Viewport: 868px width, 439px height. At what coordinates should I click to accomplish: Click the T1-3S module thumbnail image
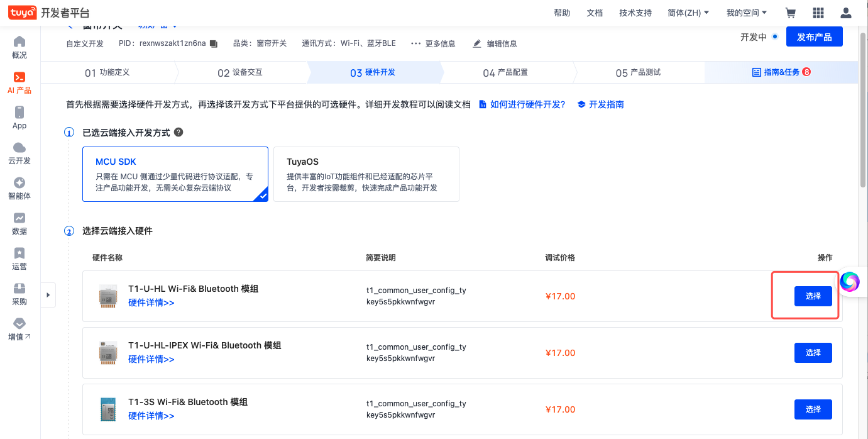click(108, 409)
